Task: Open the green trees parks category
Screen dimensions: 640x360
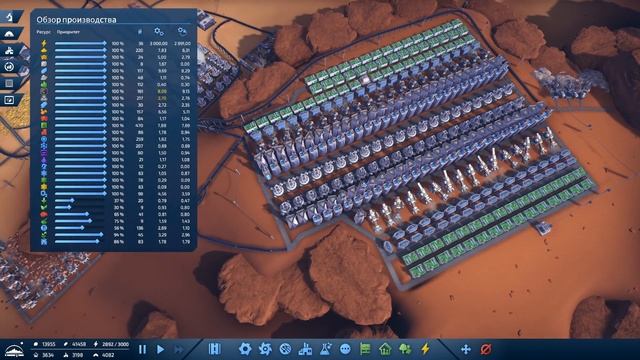Action: (x=405, y=349)
